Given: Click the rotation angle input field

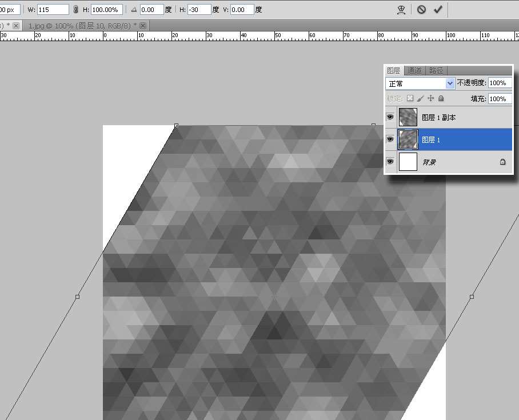Looking at the screenshot, I should pos(151,10).
